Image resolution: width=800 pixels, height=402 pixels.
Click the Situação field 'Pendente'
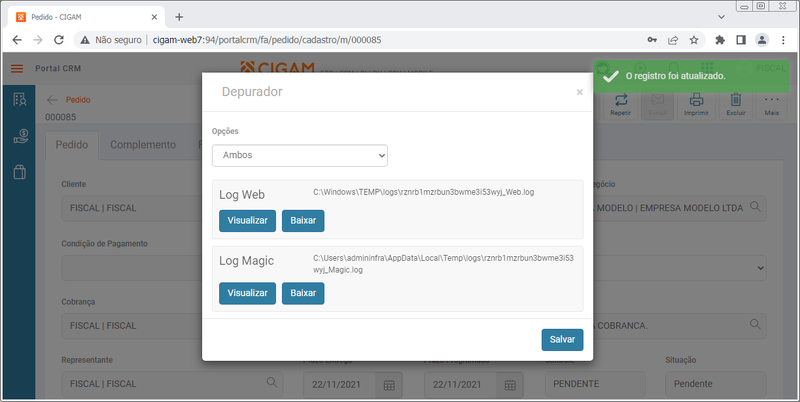(715, 384)
